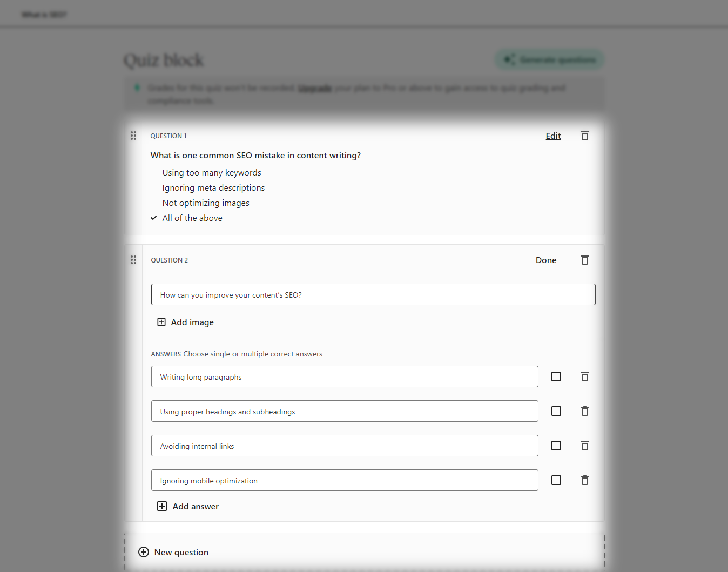Mark 'Using proper headings and subheadings' as correct
Viewport: 728px width, 572px height.
click(x=556, y=411)
